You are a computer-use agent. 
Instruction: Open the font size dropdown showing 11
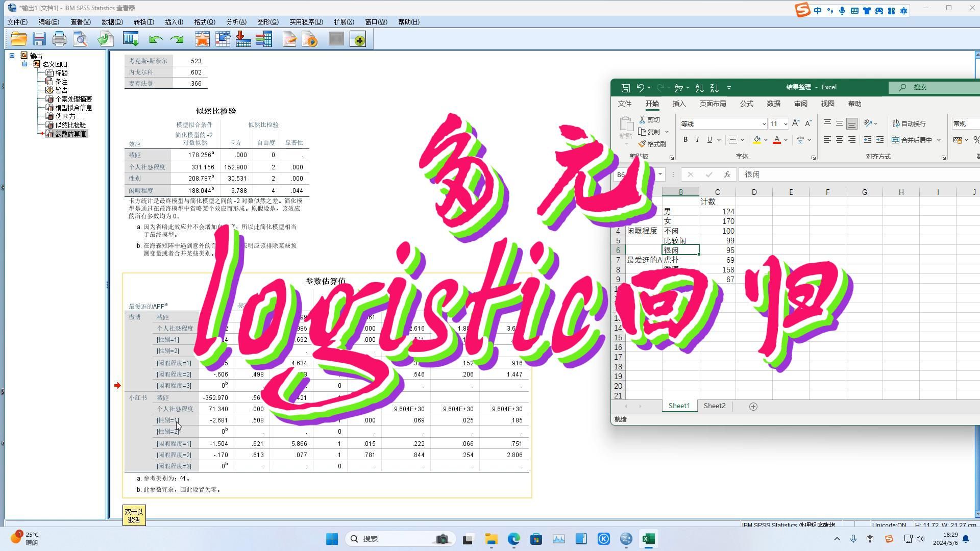click(x=785, y=124)
